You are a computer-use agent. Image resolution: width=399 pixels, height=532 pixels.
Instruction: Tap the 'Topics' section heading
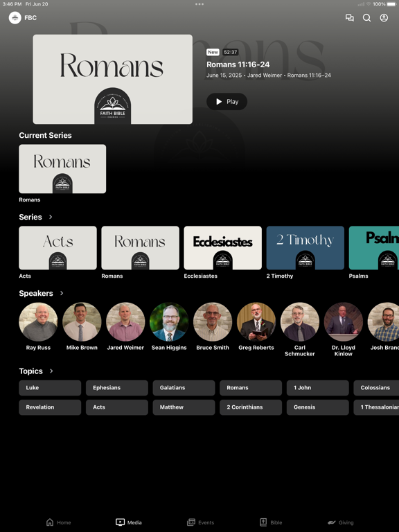pos(31,371)
